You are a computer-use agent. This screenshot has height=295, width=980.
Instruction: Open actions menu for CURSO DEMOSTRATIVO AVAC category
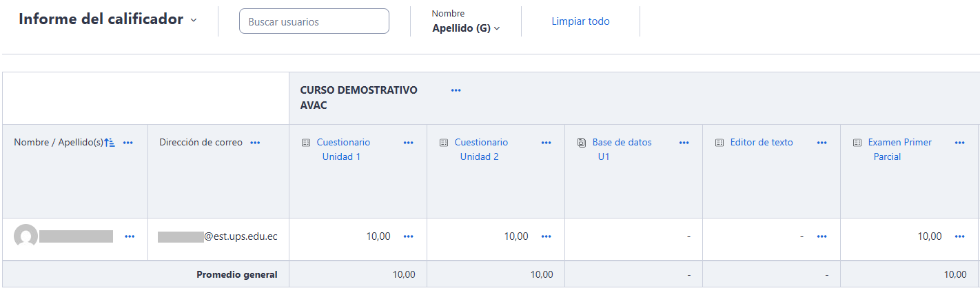(456, 90)
